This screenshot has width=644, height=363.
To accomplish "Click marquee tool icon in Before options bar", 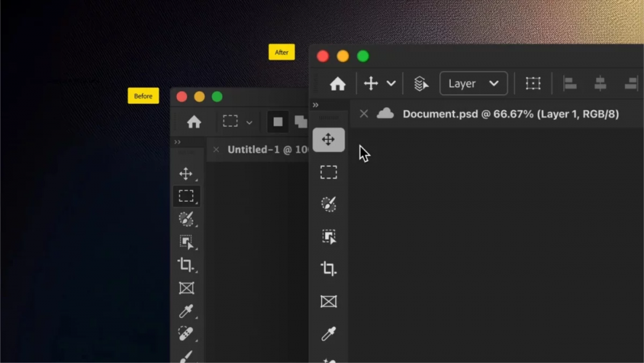I will point(231,121).
